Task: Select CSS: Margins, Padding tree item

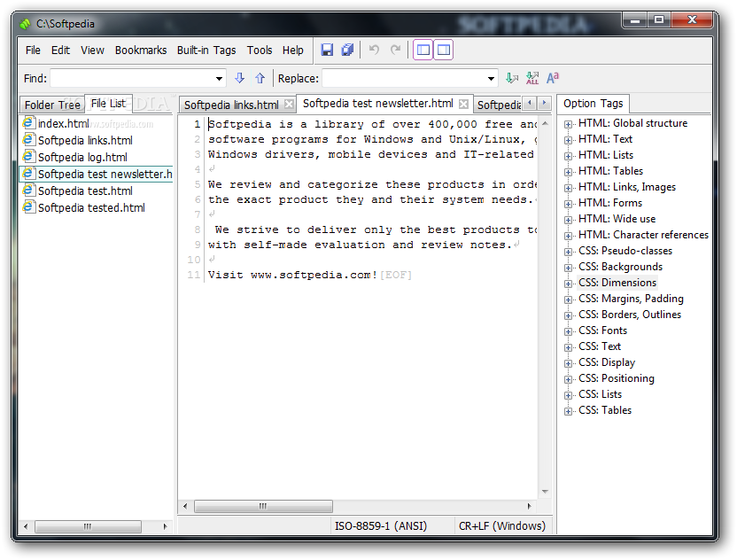Action: coord(631,299)
